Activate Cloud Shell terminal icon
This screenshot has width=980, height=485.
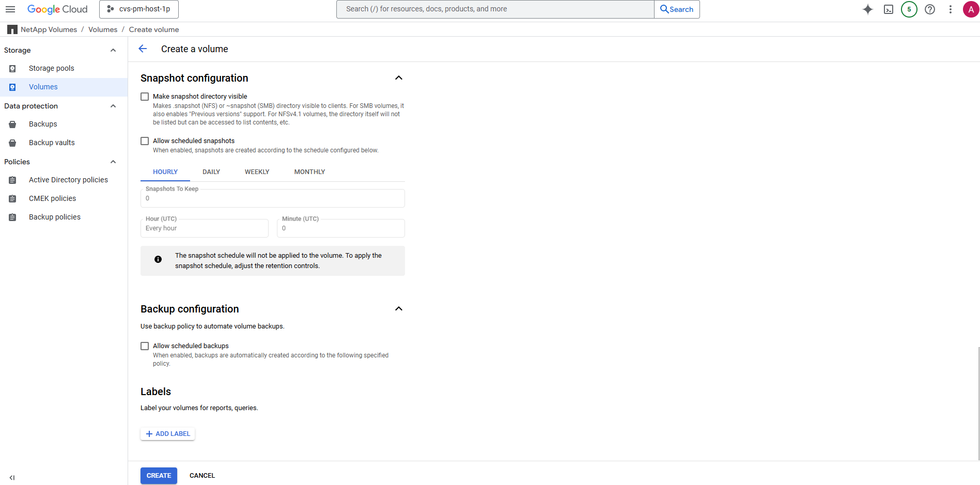click(889, 9)
